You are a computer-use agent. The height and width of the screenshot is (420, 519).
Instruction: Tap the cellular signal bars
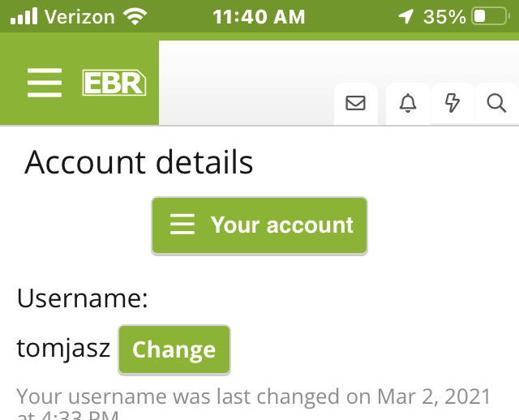pos(24,16)
